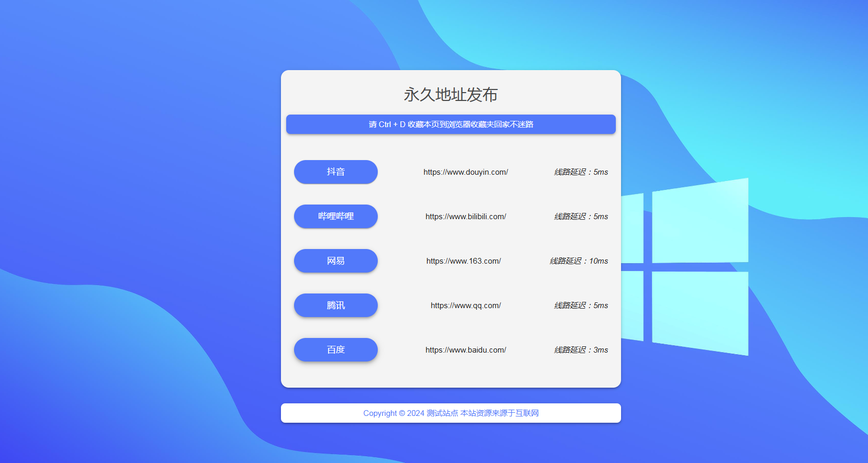Click the https://www.163.com/ address
Screen dimensions: 868x463
point(464,261)
